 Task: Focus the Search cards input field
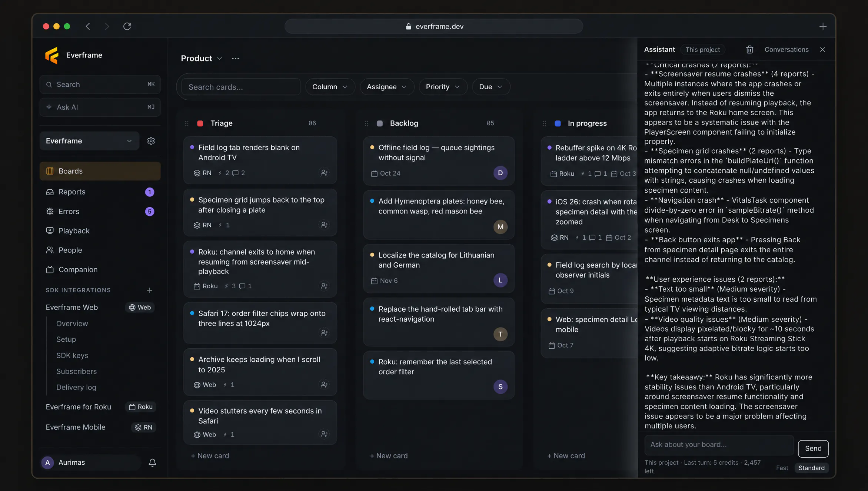[241, 87]
